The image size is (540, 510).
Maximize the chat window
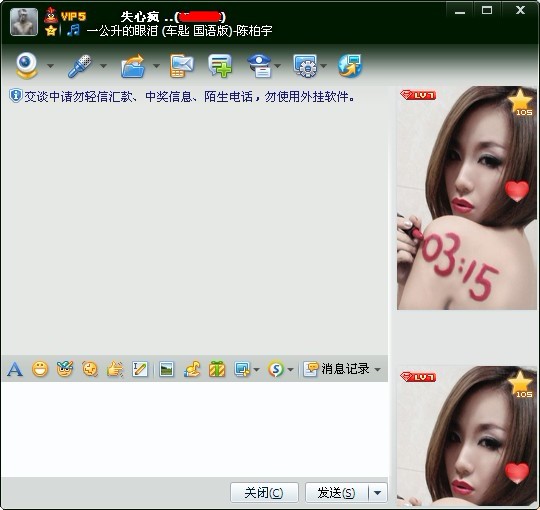tap(487, 11)
